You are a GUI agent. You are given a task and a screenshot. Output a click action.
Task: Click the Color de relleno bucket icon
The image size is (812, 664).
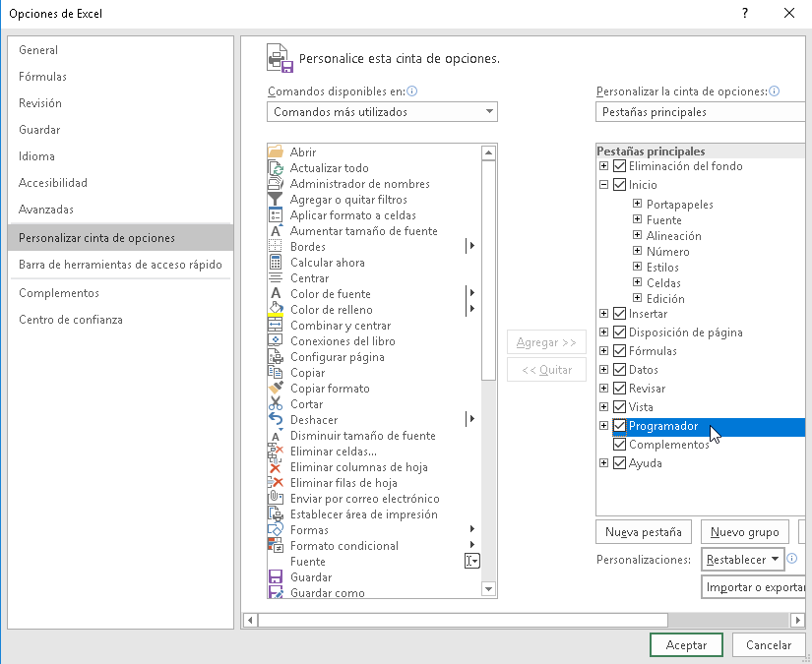click(x=276, y=309)
